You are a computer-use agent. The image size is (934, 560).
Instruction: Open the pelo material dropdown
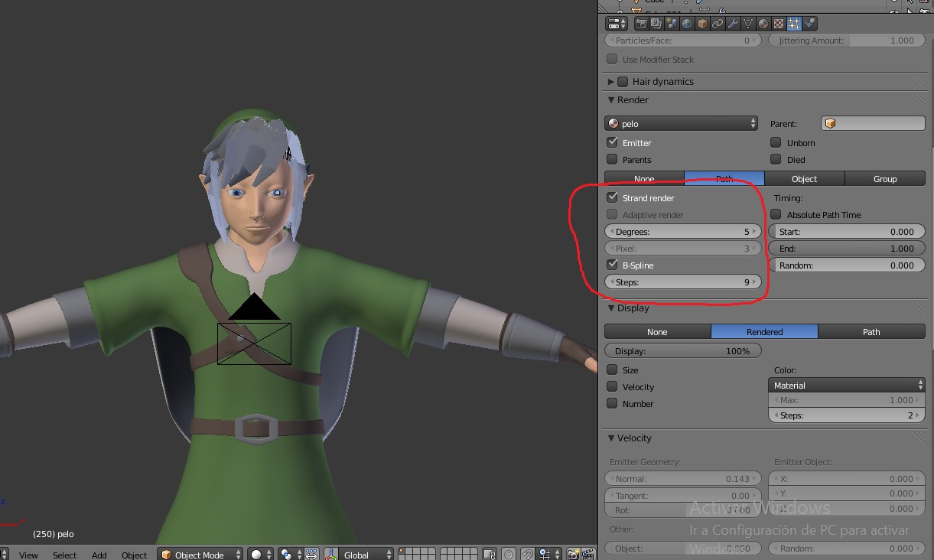[x=681, y=123]
